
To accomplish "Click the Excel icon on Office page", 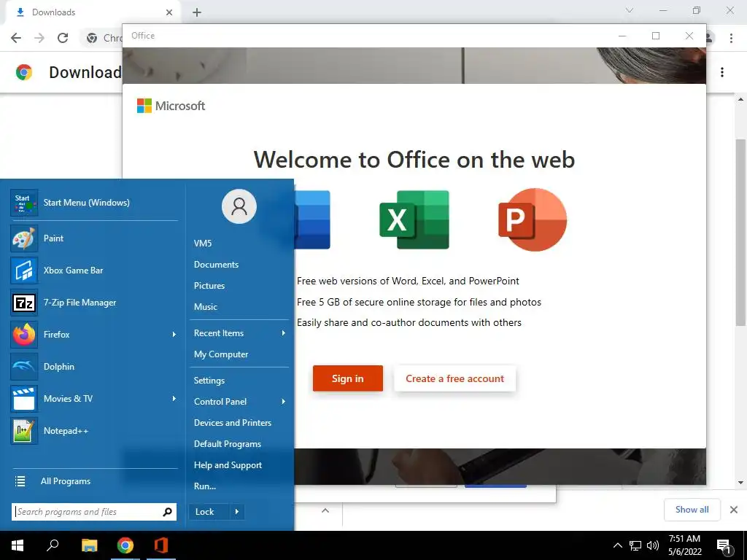I will [414, 219].
